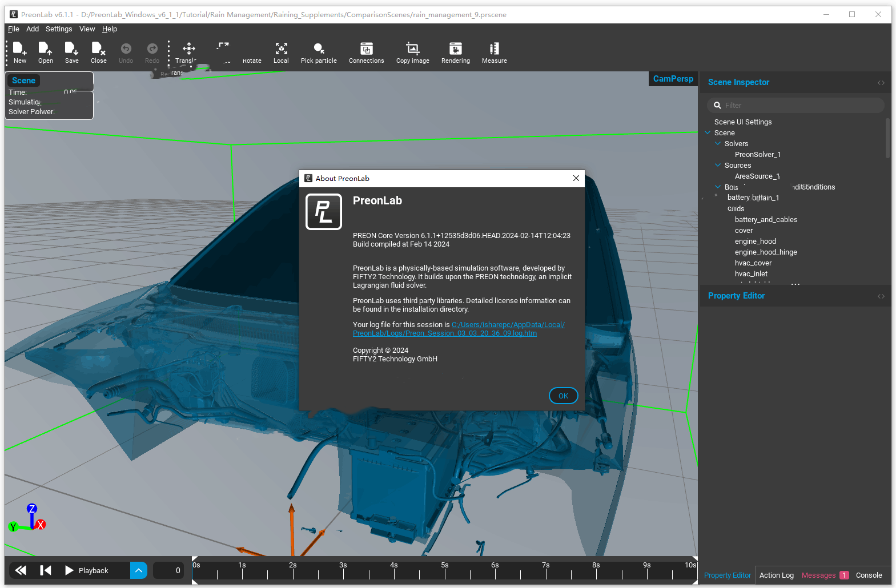Toggle Property Editor panel float arrows
Viewport: 896px width, 588px height.
tap(881, 296)
